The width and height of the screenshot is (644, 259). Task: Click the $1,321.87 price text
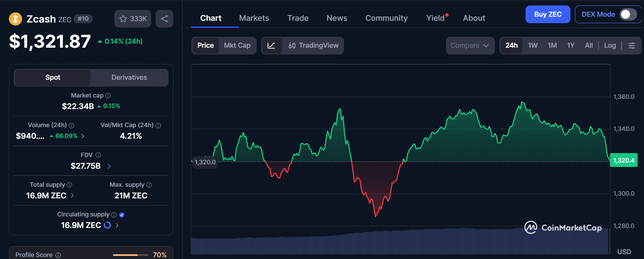50,42
